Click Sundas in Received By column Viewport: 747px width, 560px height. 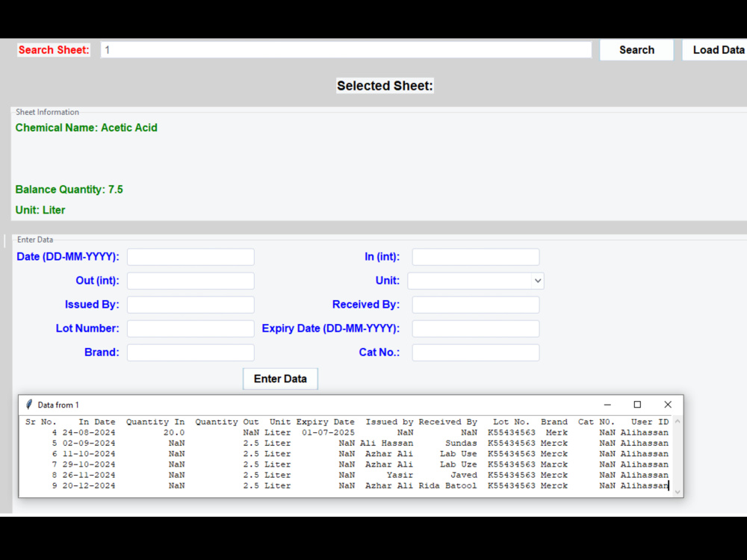click(x=461, y=444)
